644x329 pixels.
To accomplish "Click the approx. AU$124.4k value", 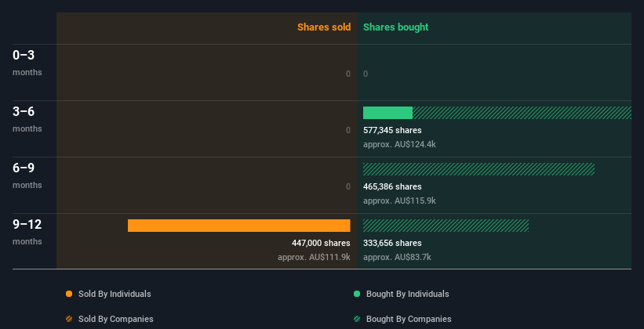I will (x=399, y=144).
